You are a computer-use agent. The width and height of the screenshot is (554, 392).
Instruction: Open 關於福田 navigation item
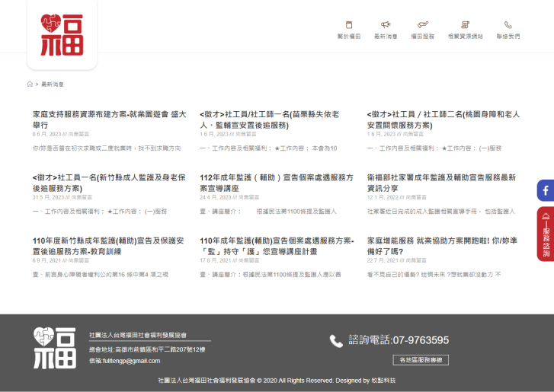coord(349,30)
